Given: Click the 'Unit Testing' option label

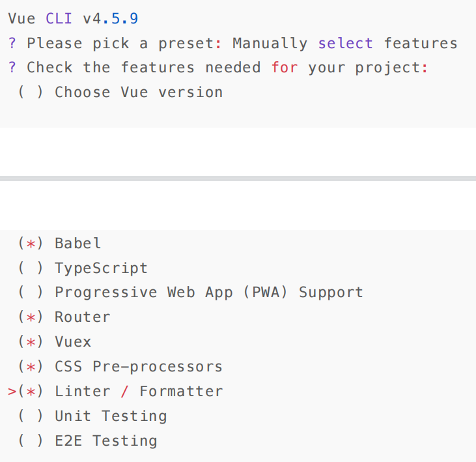Looking at the screenshot, I should point(111,416).
